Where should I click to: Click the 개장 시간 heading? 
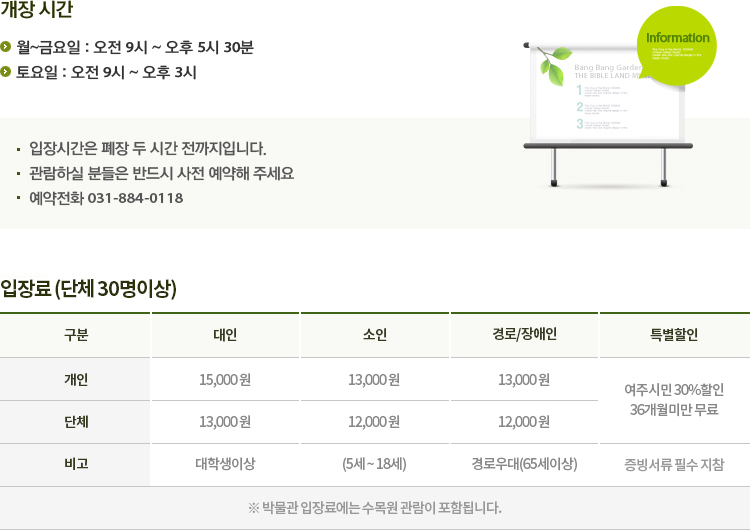click(x=37, y=12)
